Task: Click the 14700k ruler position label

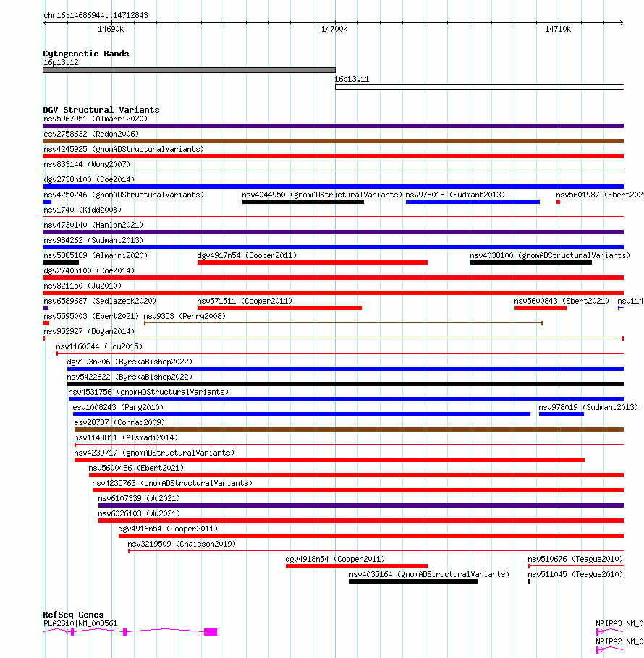Action: pos(334,29)
